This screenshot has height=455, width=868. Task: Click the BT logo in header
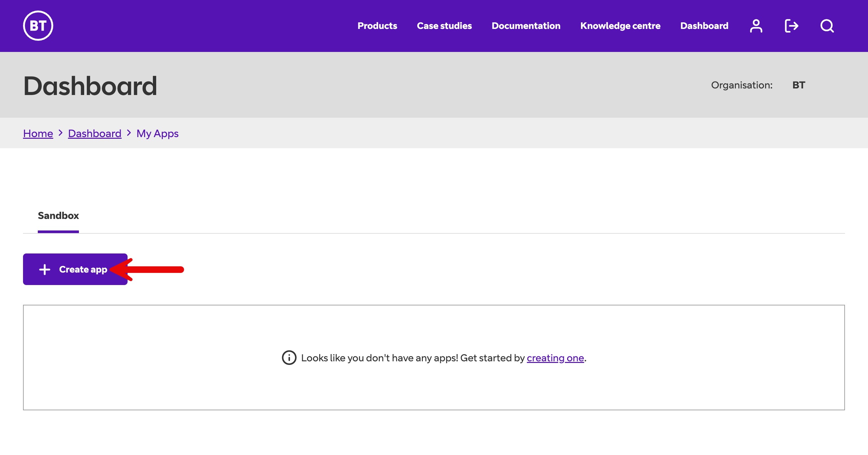tap(38, 26)
